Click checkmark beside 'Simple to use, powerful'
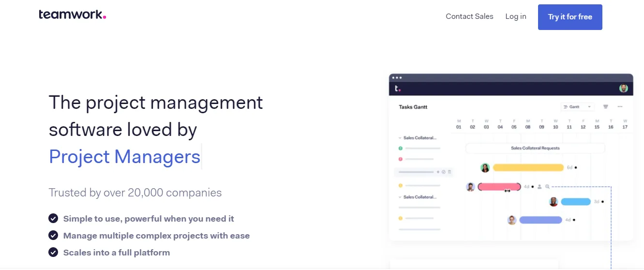The image size is (644, 270). click(x=53, y=219)
